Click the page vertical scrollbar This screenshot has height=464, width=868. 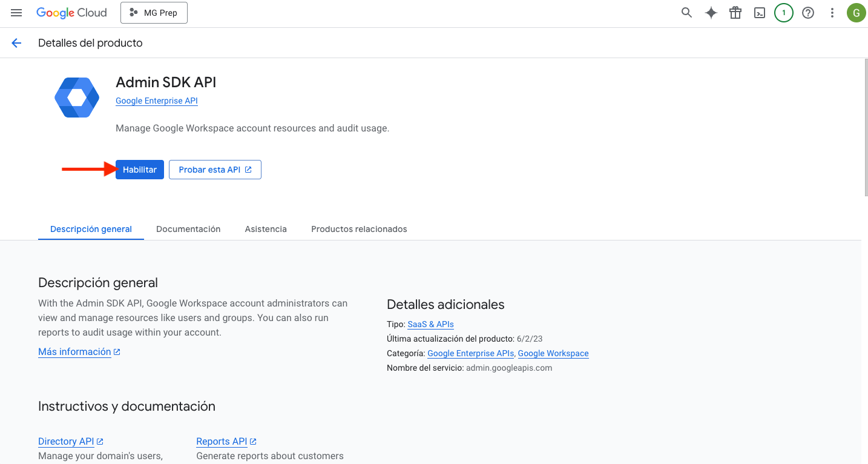pyautogui.click(x=865, y=127)
